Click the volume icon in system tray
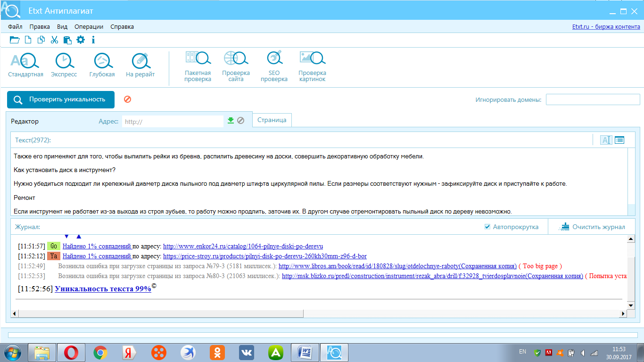The height and width of the screenshot is (362, 644). tap(583, 353)
